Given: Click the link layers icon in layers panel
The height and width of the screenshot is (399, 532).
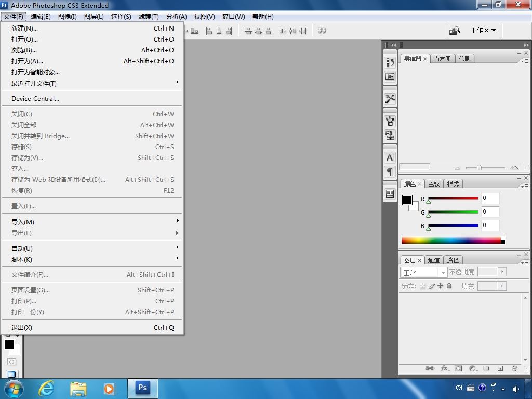Looking at the screenshot, I should tap(430, 368).
